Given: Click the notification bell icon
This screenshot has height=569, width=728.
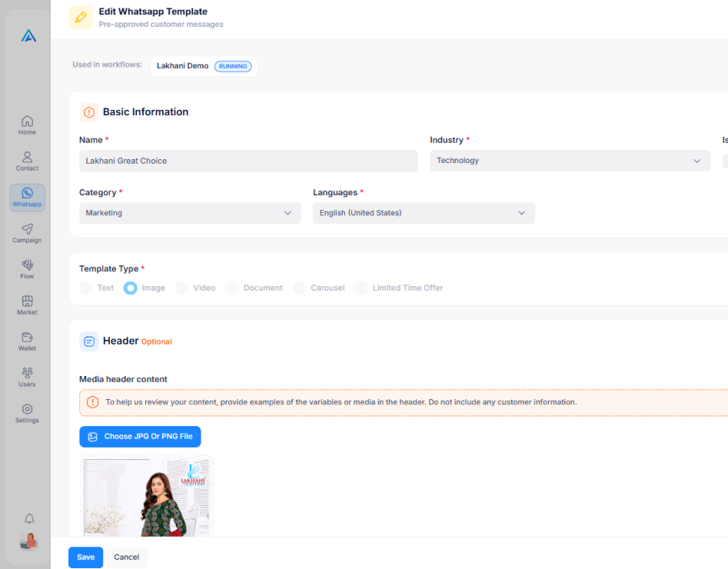Looking at the screenshot, I should pyautogui.click(x=28, y=518).
